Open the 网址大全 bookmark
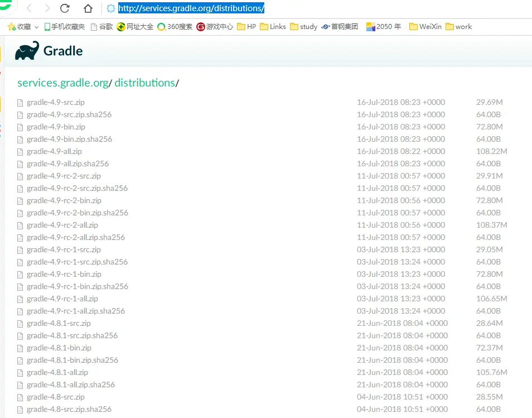 click(x=135, y=26)
